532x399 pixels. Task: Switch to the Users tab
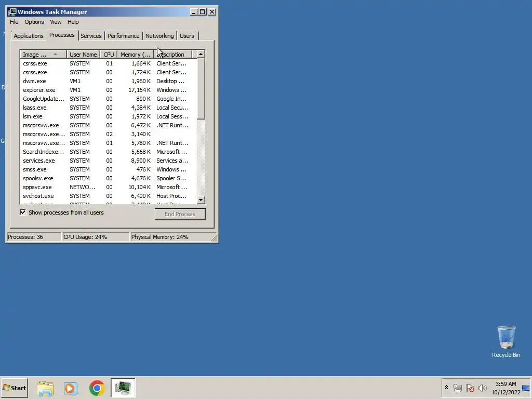click(x=187, y=36)
